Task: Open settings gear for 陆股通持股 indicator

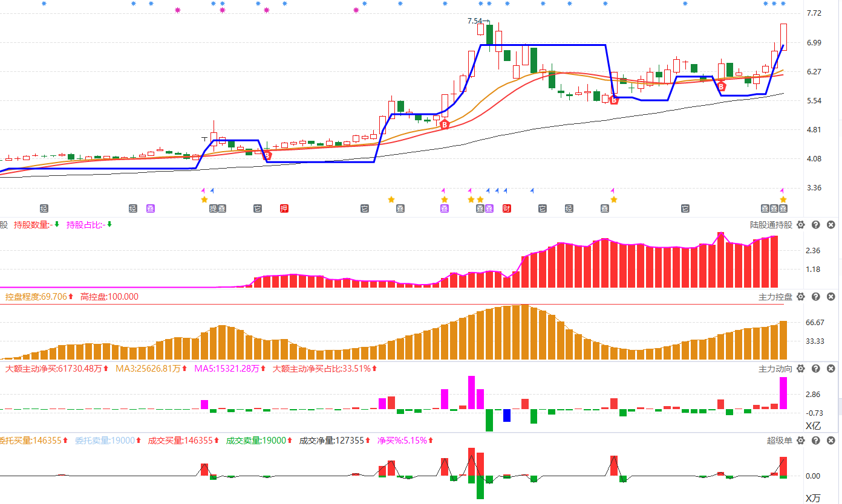Action: (x=801, y=225)
